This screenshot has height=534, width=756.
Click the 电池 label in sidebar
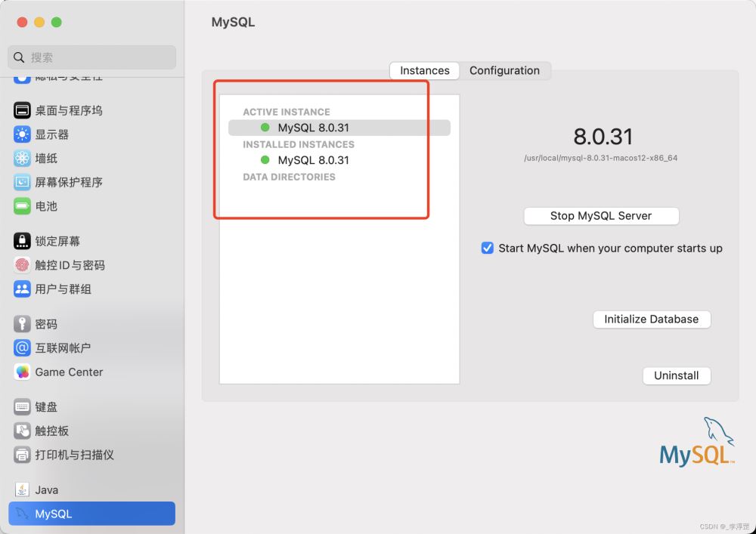pyautogui.click(x=46, y=206)
